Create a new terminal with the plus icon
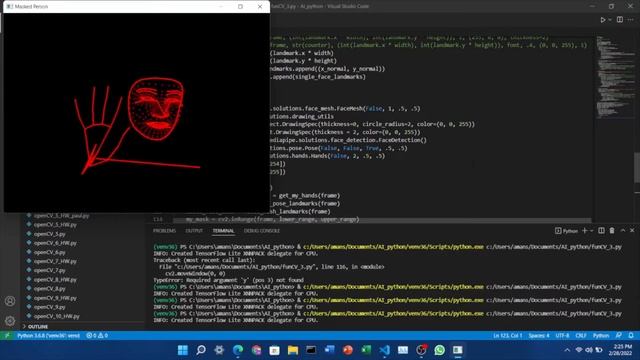 click(584, 231)
